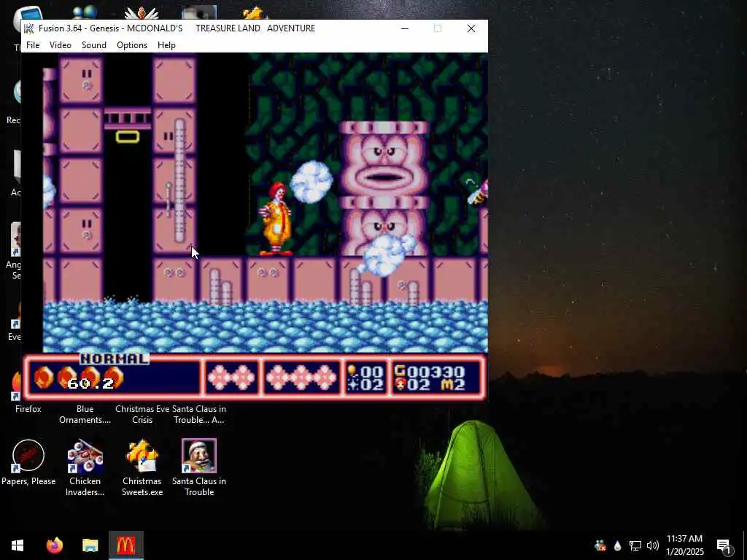Viewport: 747px width, 560px height.
Task: Open network status in system tray
Action: coord(635,545)
